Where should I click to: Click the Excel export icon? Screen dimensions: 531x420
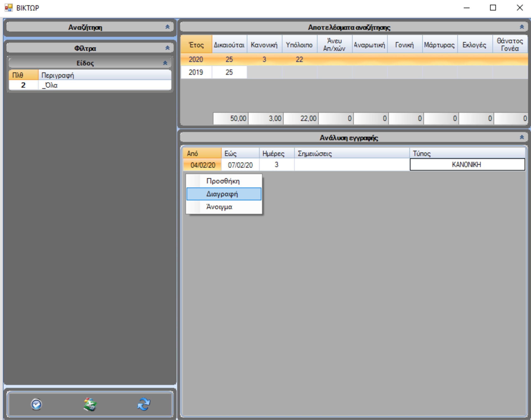90,404
